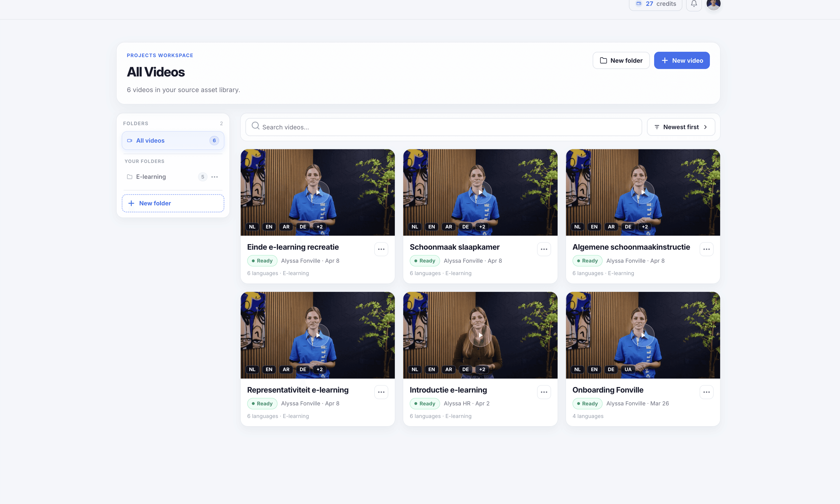Start a New video
840x504 pixels.
click(682, 60)
